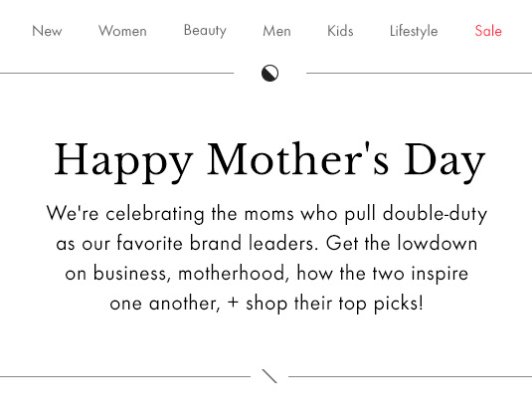Image resolution: width=532 pixels, height=417 pixels.
Task: Click the word Happy in the headline
Action: [123, 160]
